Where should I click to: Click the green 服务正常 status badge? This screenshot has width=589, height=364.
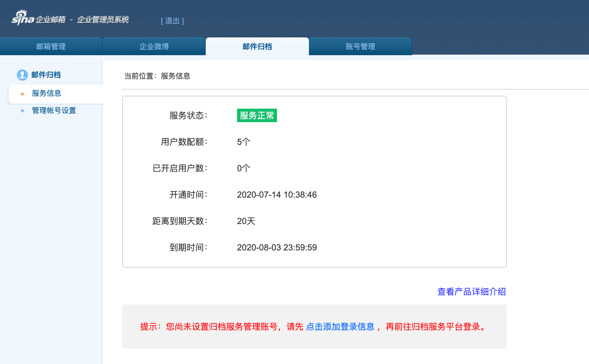click(257, 115)
